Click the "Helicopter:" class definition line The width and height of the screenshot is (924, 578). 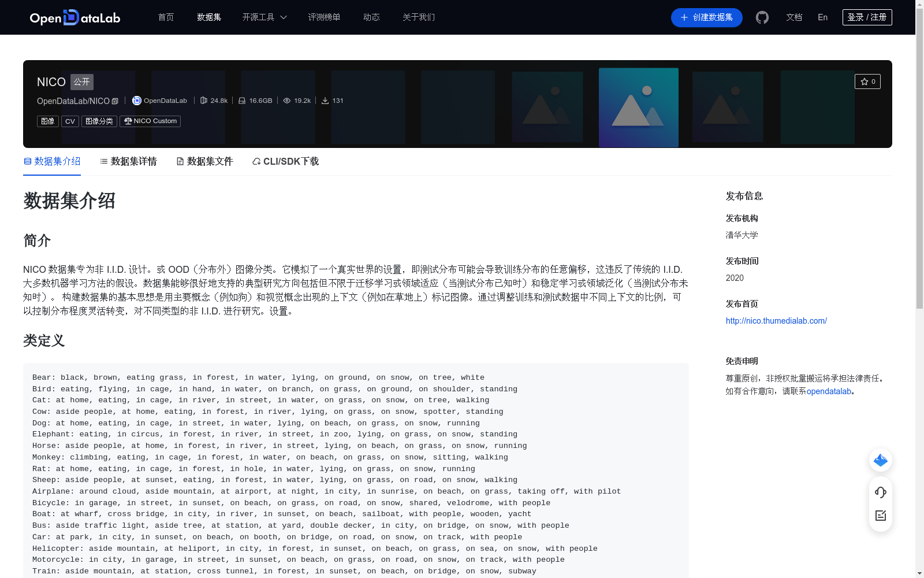click(x=315, y=549)
